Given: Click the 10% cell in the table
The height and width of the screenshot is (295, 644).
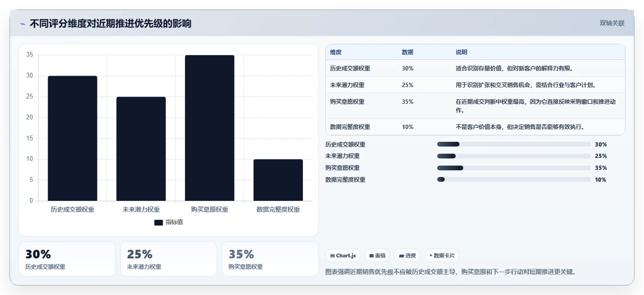Looking at the screenshot, I should coord(408,127).
